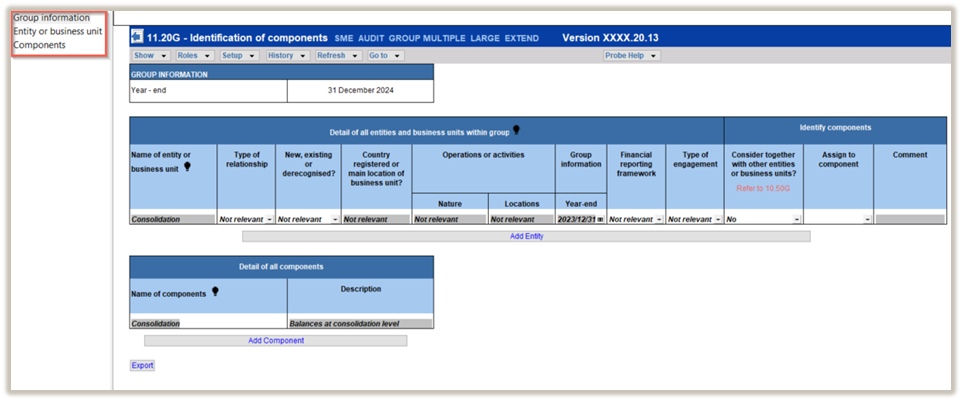Expand the Refresh dropdown

[337, 56]
